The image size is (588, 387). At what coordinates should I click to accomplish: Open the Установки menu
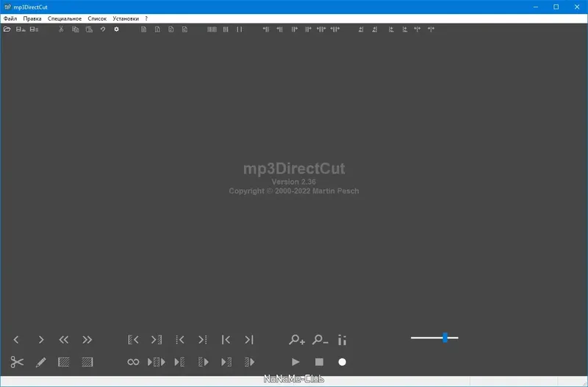[126, 18]
